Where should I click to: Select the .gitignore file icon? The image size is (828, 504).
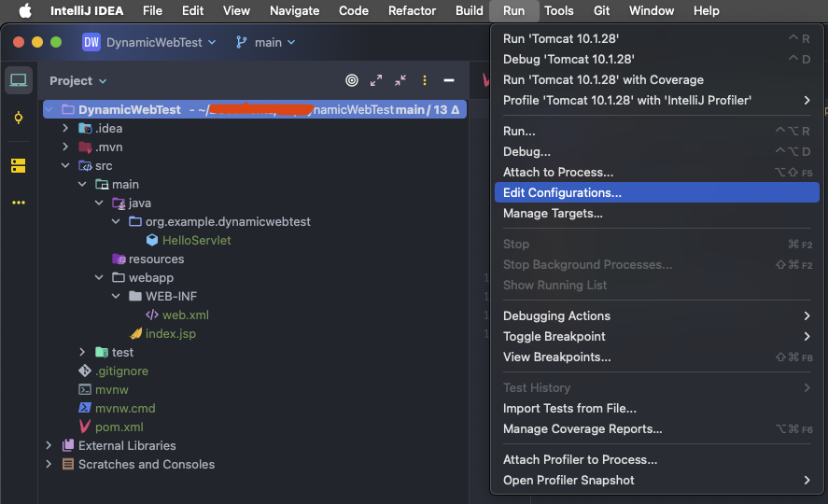coord(85,371)
